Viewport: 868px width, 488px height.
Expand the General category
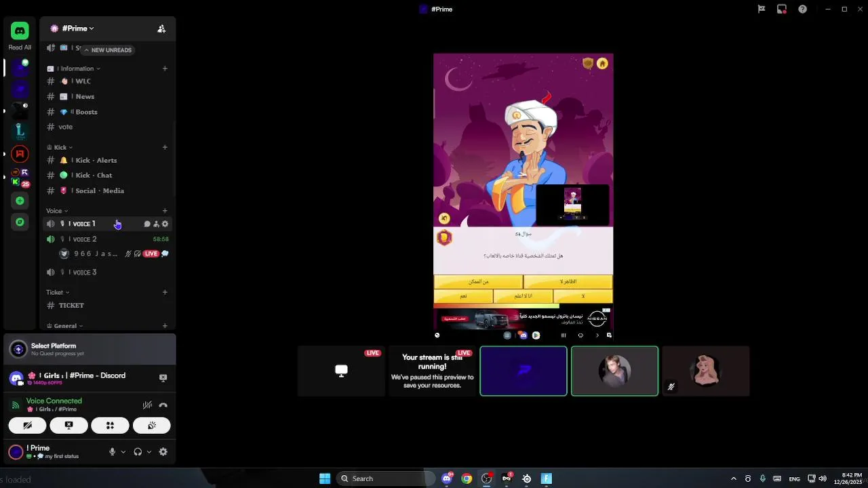click(64, 326)
